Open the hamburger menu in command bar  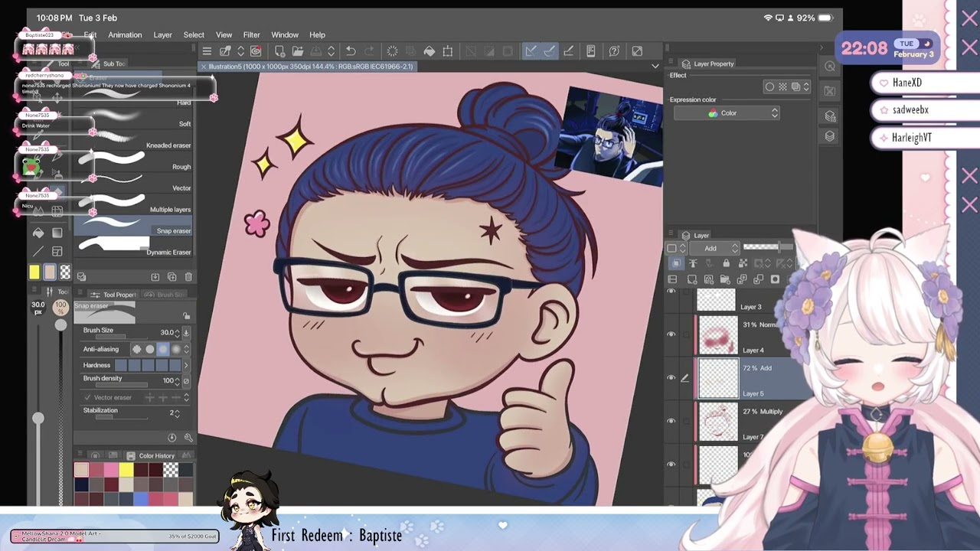click(207, 51)
